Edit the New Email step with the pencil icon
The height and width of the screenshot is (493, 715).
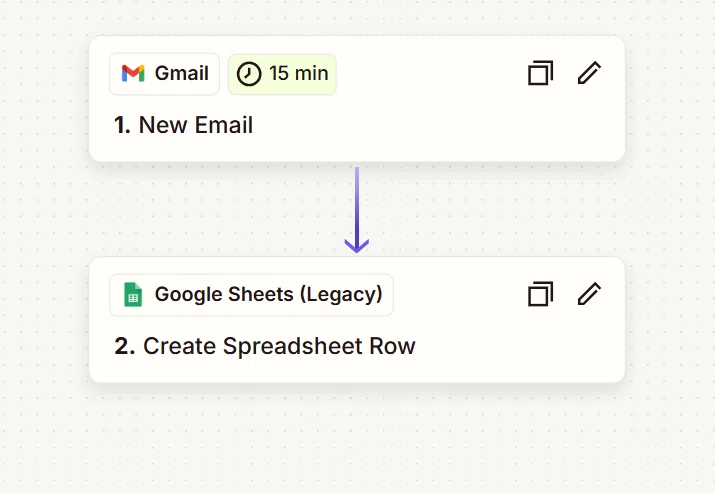tap(589, 73)
